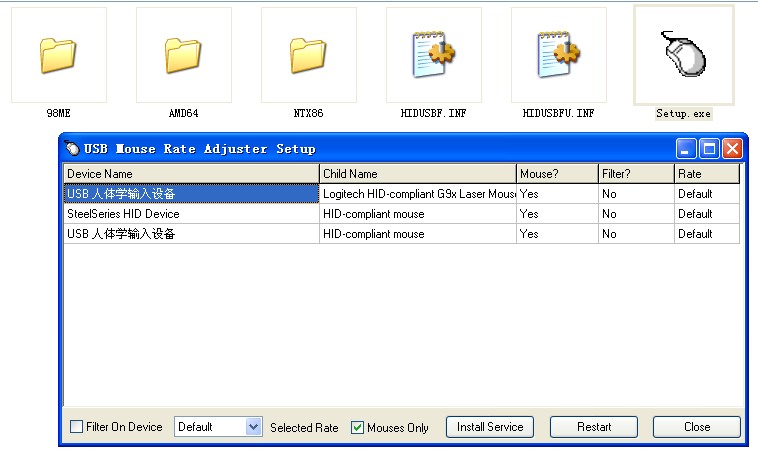The height and width of the screenshot is (461, 758).
Task: Uncheck the Mouses Only checkbox
Action: pyautogui.click(x=357, y=427)
